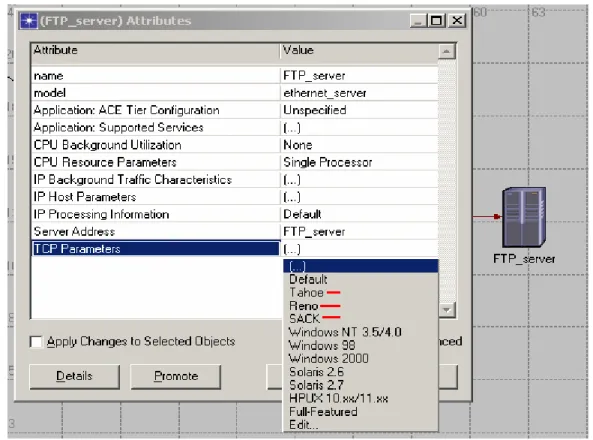Click model value ethernet_server
Viewport: 593px width, 440px height.
[359, 93]
